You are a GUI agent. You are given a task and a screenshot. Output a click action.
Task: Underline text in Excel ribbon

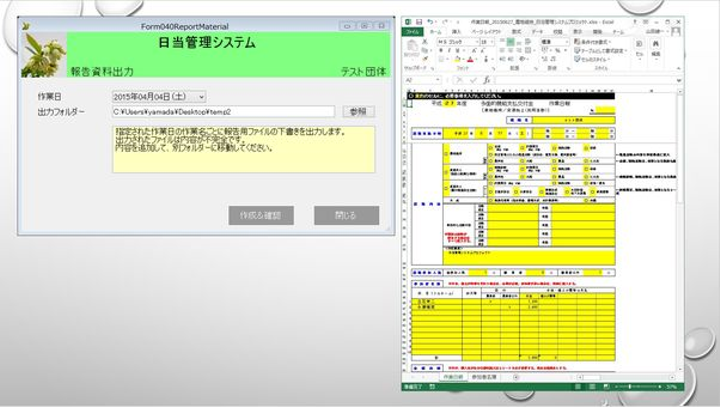point(457,50)
